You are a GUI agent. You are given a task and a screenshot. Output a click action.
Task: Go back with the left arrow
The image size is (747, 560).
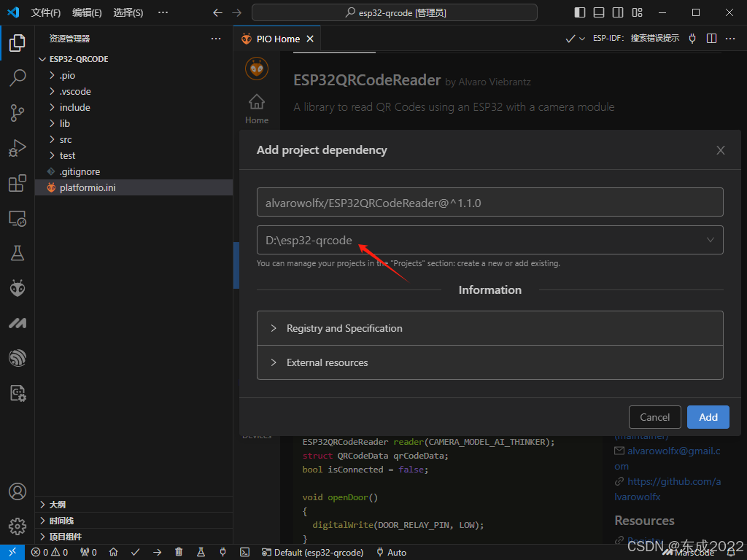(x=217, y=13)
